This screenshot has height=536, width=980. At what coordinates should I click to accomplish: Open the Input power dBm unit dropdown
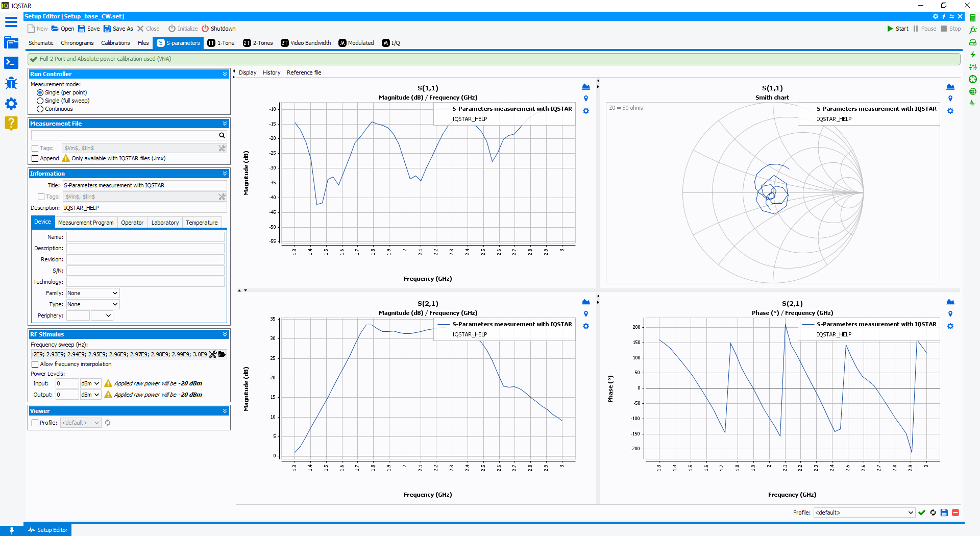[x=90, y=384]
